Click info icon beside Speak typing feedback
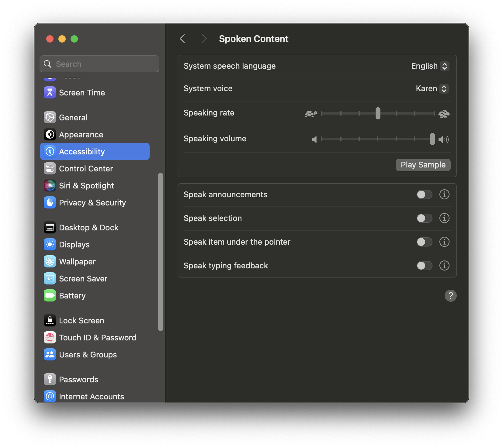This screenshot has width=503, height=448. tap(444, 266)
